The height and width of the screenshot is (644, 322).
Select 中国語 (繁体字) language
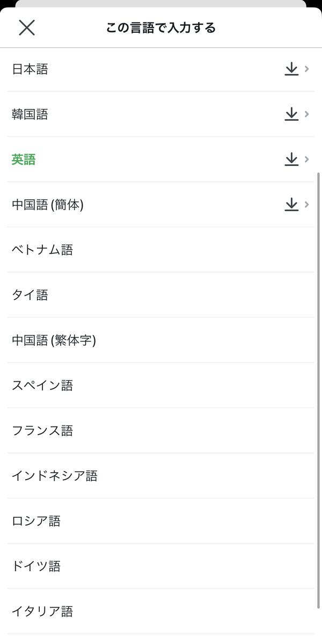(161, 340)
